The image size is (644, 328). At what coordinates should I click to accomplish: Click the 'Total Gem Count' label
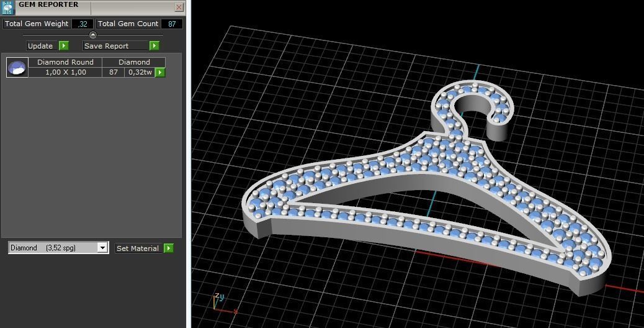[128, 24]
